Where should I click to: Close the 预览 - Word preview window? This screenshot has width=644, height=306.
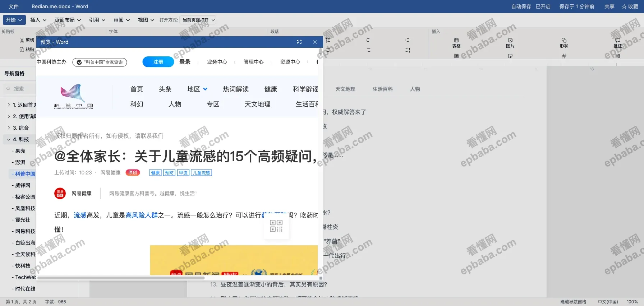pyautogui.click(x=315, y=42)
